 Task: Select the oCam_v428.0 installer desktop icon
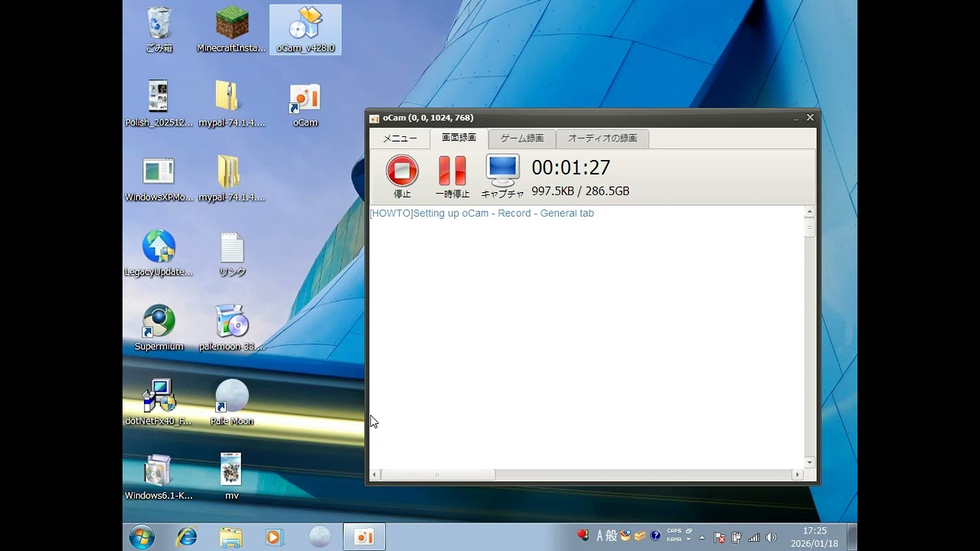[x=305, y=30]
